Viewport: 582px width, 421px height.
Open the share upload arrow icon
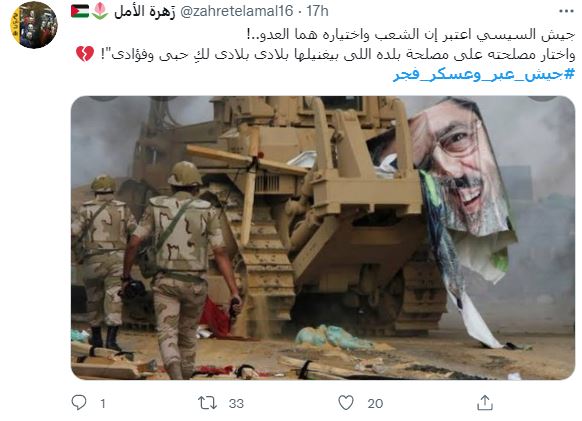[x=485, y=403]
